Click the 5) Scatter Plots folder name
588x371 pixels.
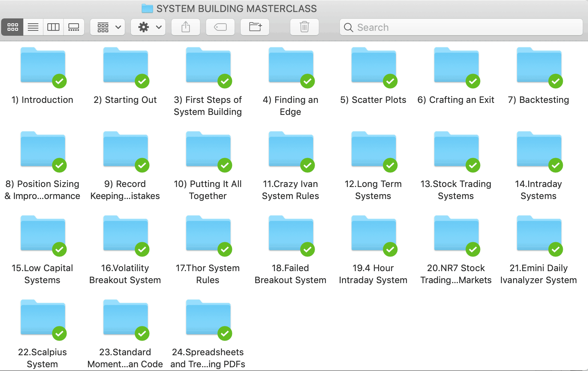coord(373,100)
